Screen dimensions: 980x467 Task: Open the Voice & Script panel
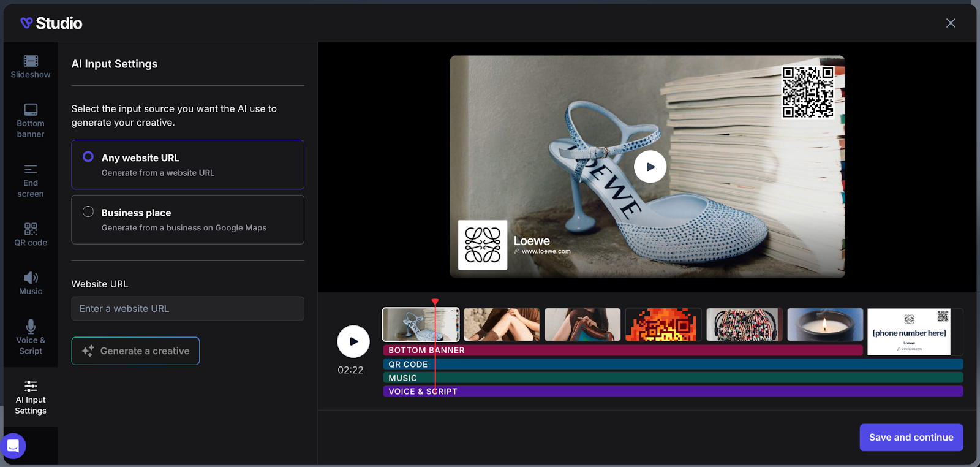(31, 336)
